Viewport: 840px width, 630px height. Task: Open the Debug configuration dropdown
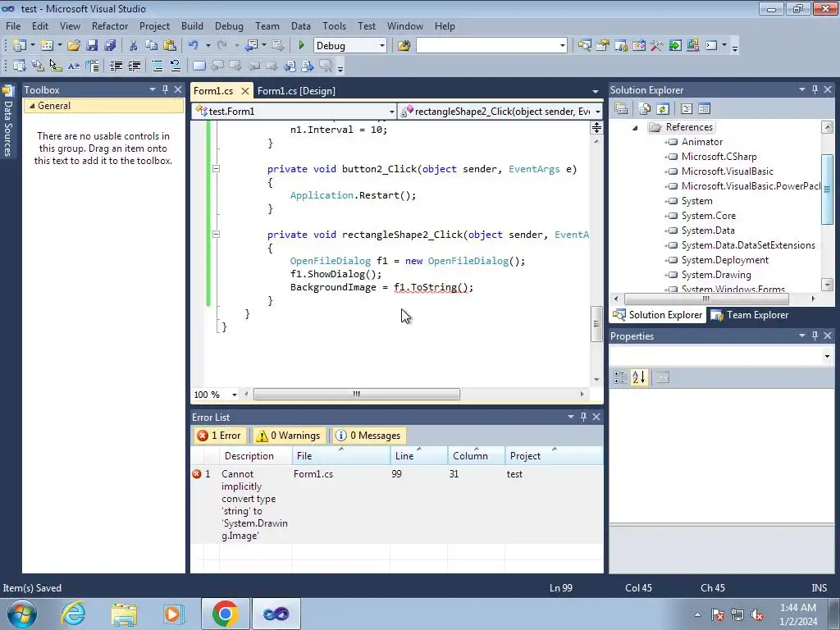[x=382, y=46]
